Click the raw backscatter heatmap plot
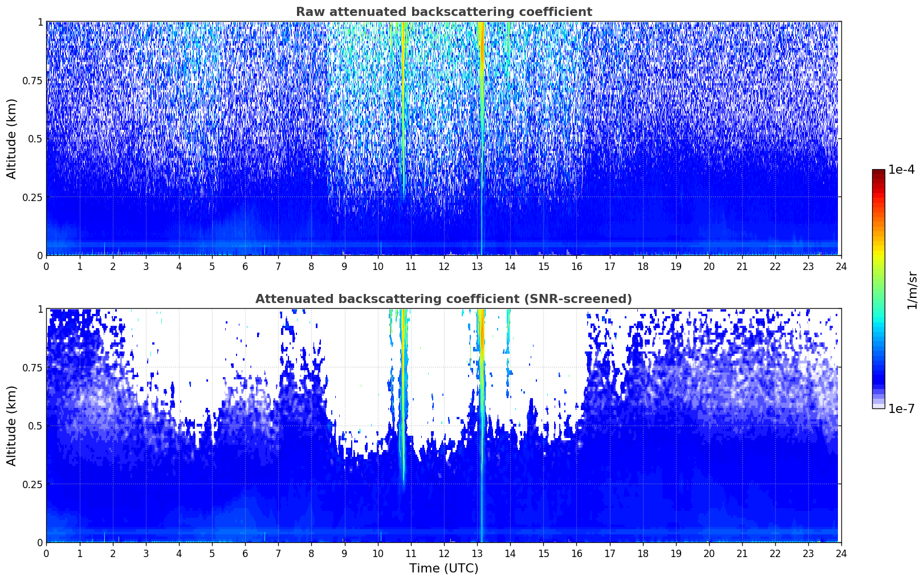Image resolution: width=924 pixels, height=581 pixels. (443, 138)
